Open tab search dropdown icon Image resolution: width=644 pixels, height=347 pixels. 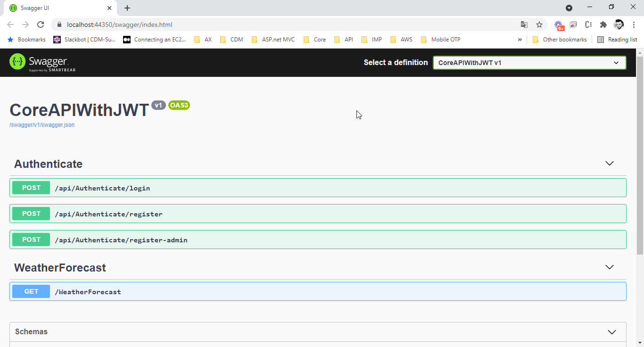click(569, 8)
